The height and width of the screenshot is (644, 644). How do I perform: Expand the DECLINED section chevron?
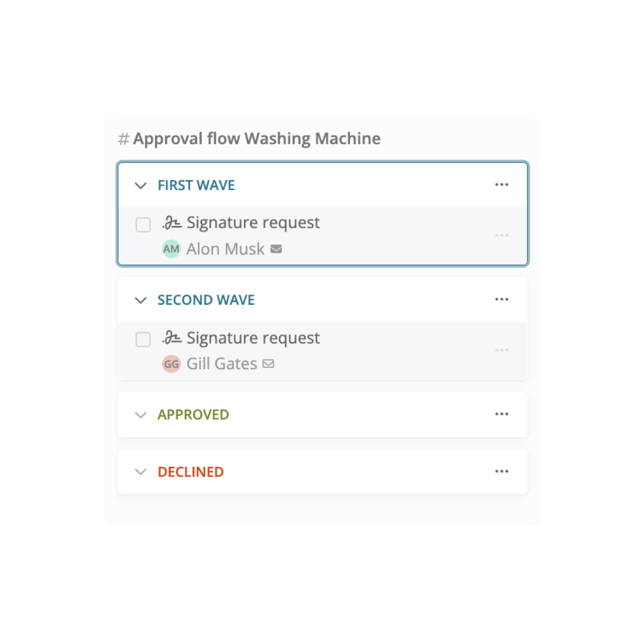pos(141,472)
